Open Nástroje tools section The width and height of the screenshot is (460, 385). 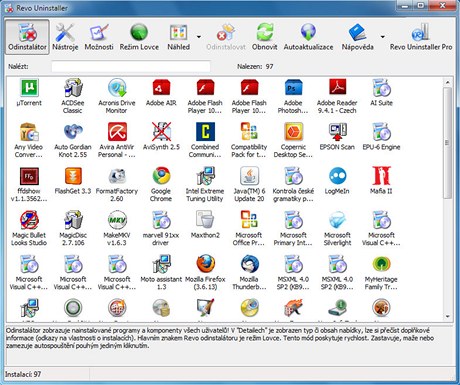[x=65, y=37]
